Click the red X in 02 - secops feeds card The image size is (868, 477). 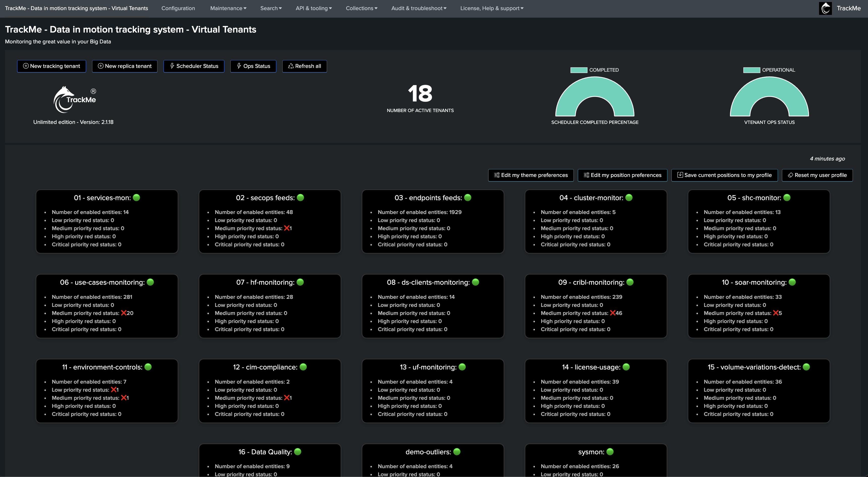click(x=287, y=228)
